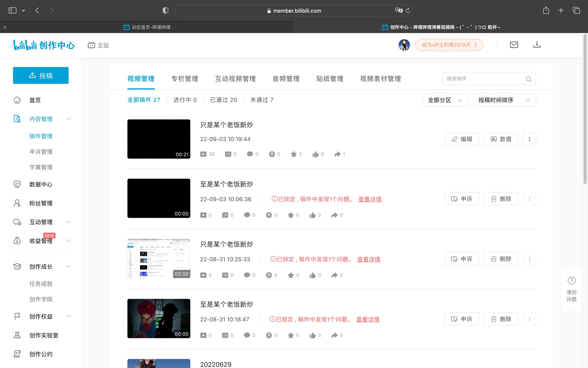Viewport: 588px width, 368px height.
Task: Open more options for first video
Action: click(x=529, y=139)
